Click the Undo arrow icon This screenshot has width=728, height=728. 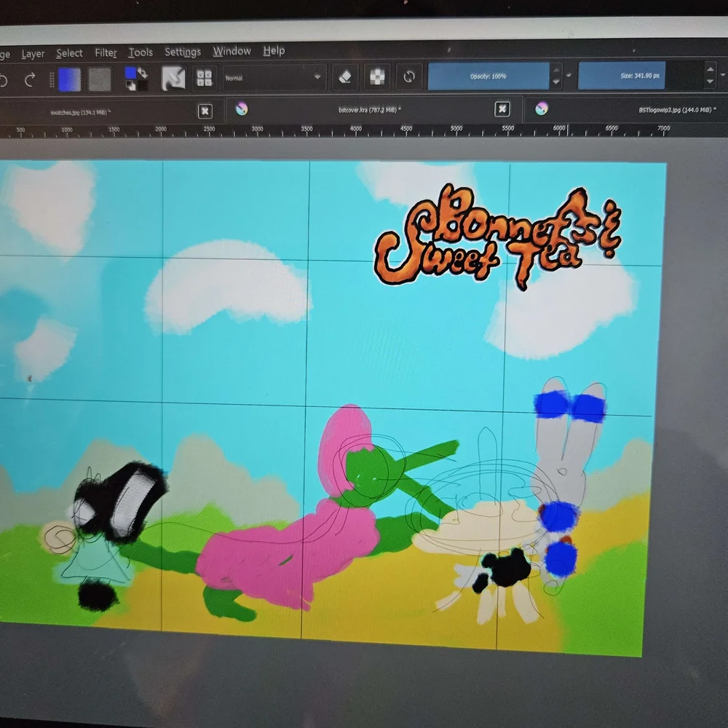[3, 81]
